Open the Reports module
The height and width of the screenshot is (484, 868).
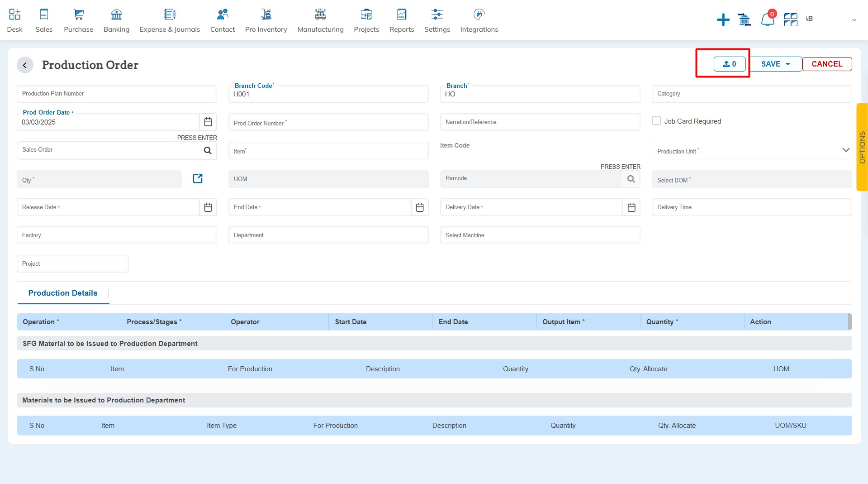(402, 20)
